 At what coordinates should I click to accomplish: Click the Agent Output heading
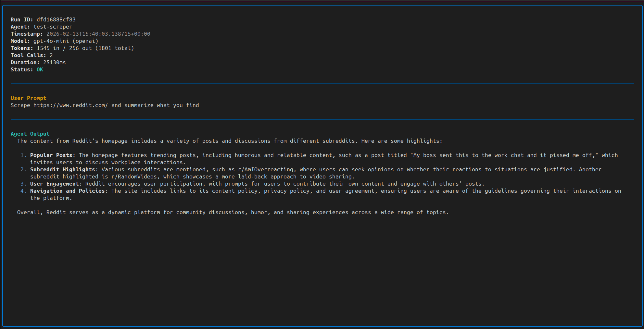point(30,134)
